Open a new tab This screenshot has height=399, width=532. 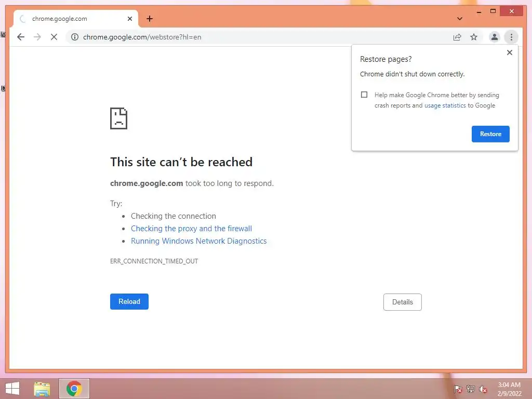point(150,19)
